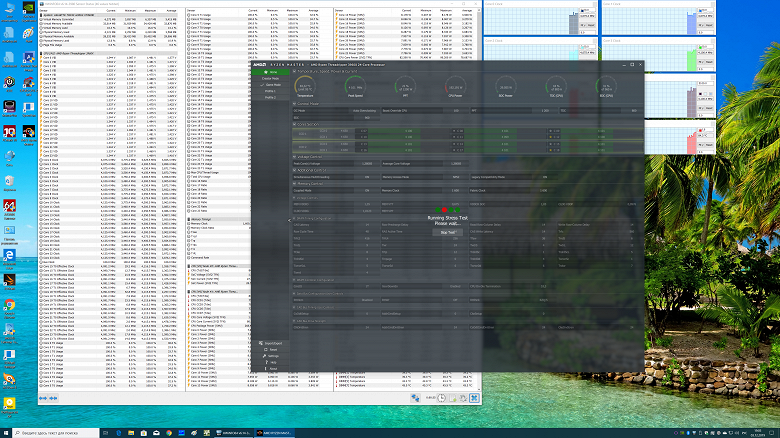Collapse the DRAM Timing Configuration section
This screenshot has width=780, height=438.
(294, 218)
